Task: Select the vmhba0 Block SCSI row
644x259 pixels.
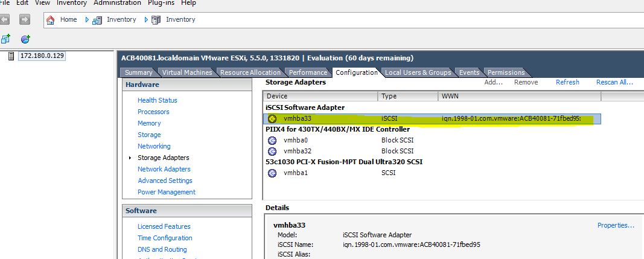Action: click(432, 141)
